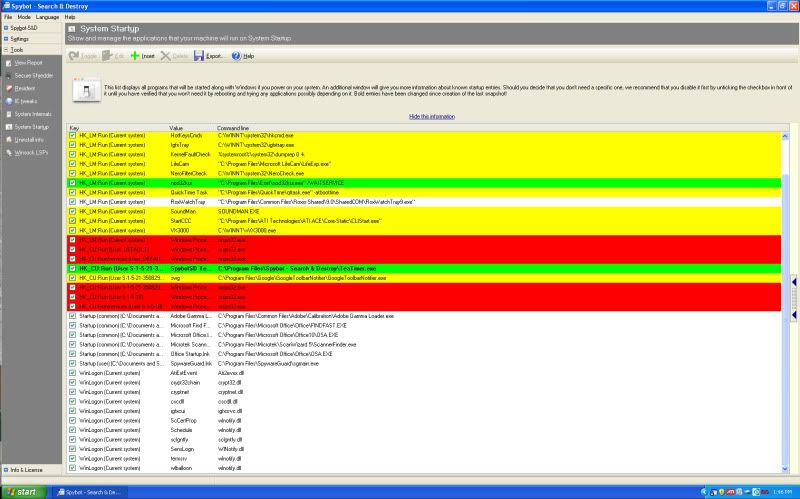The height and width of the screenshot is (499, 800).
Task: Select the WinLogon ScCertProp row
Action: coord(424,421)
